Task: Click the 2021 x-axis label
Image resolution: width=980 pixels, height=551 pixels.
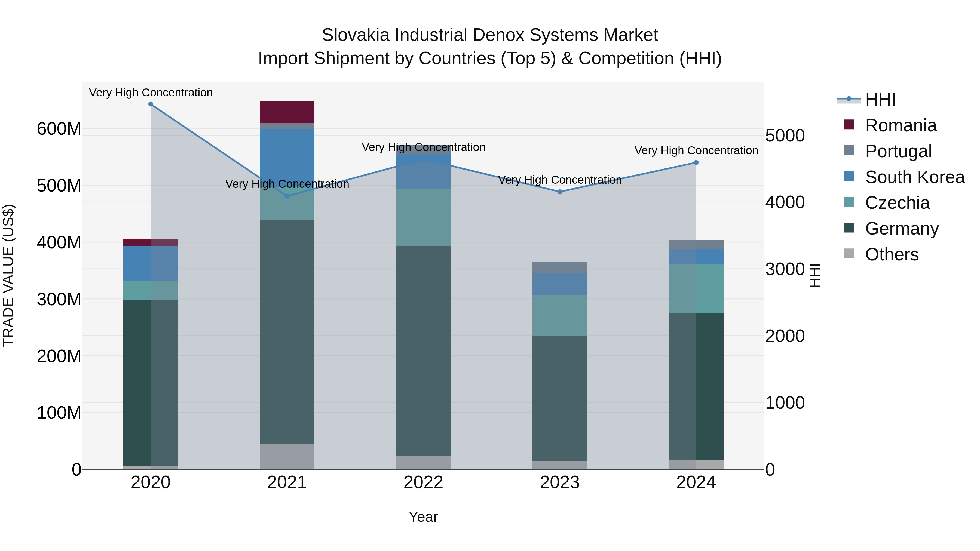Action: tap(287, 482)
